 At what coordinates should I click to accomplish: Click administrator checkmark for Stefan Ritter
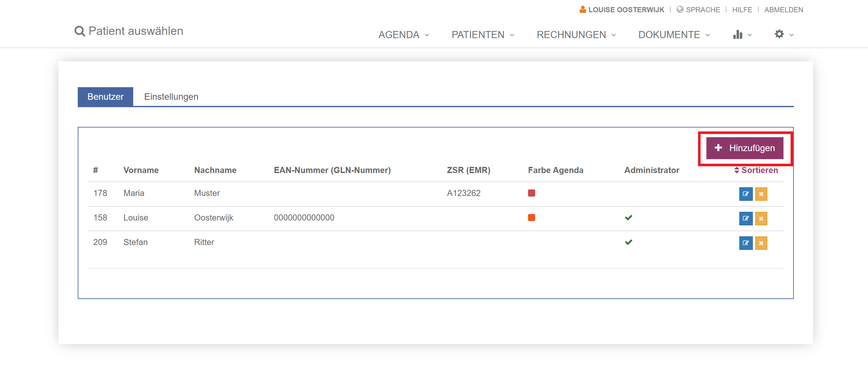(x=628, y=242)
